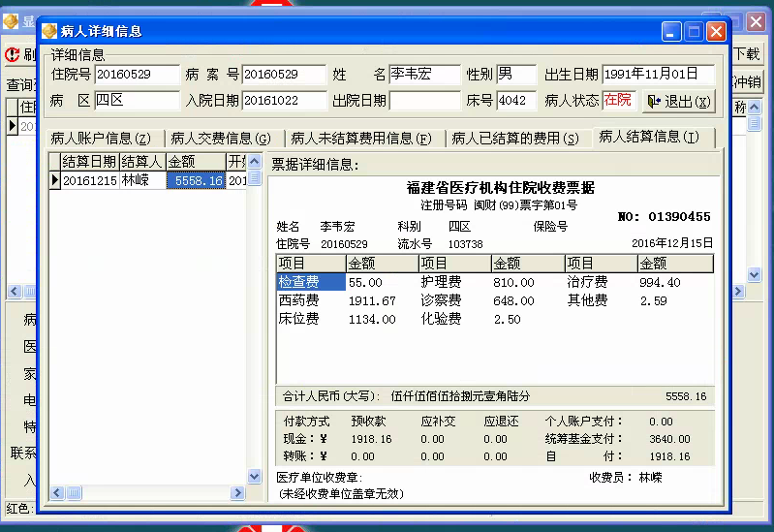Click the 姓名 field with 李韦宏
Screen dimensions: 774x532
(x=424, y=75)
